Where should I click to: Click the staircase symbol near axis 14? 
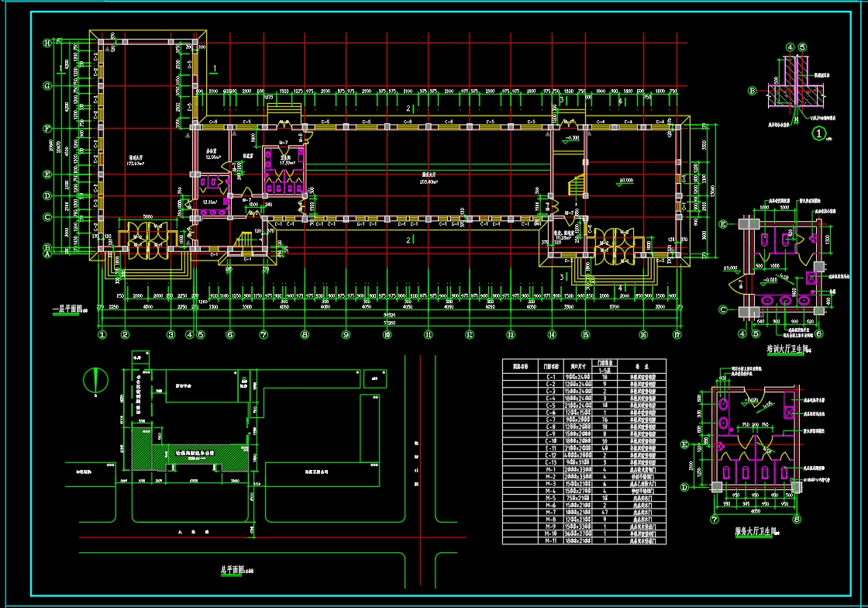[x=576, y=185]
